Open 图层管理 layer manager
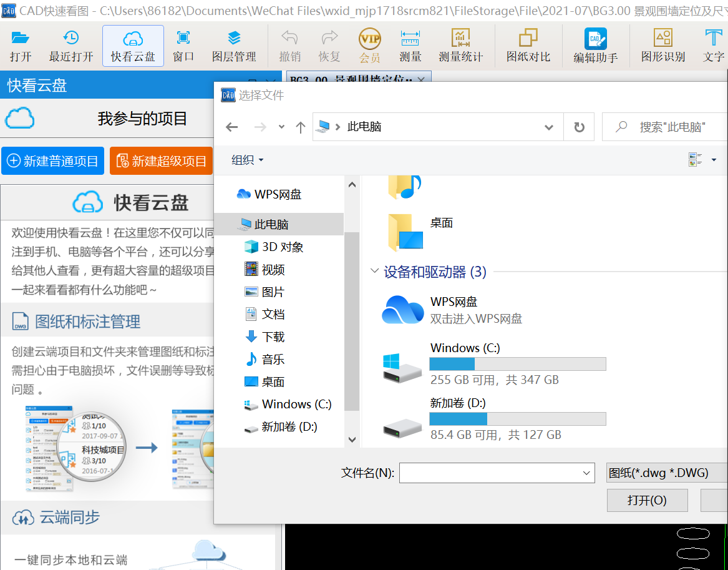This screenshot has height=570, width=728. point(234,46)
